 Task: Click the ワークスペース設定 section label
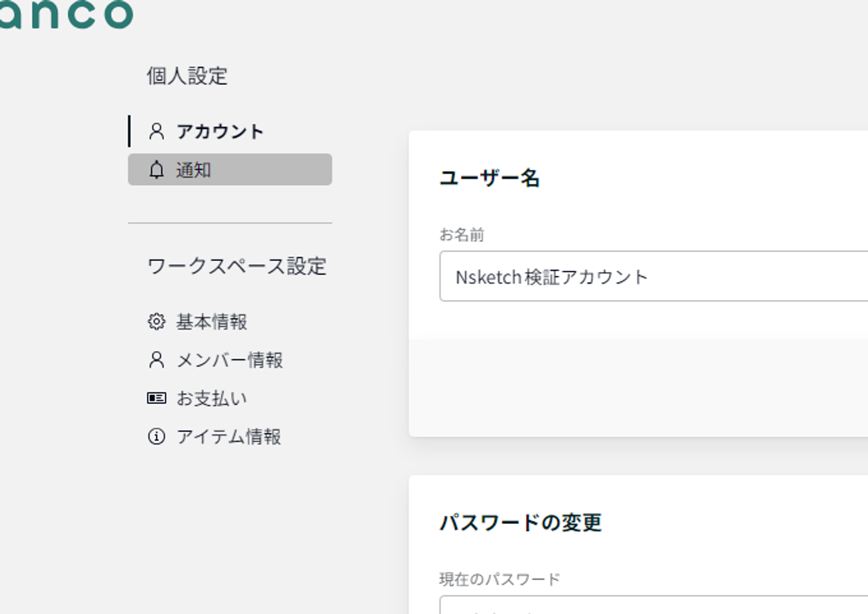pos(237,266)
